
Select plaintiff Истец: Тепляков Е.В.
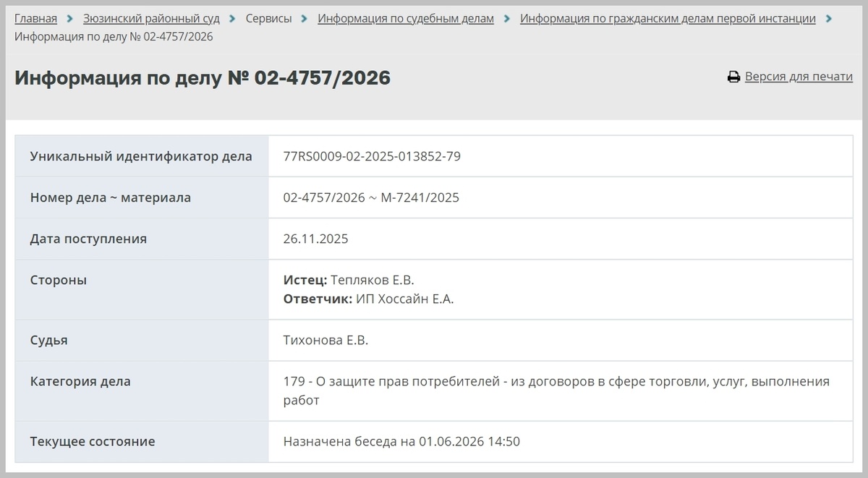(349, 280)
